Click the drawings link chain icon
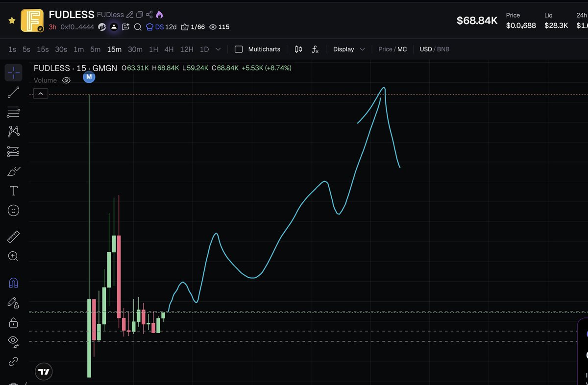The width and height of the screenshot is (588, 385). click(x=13, y=361)
